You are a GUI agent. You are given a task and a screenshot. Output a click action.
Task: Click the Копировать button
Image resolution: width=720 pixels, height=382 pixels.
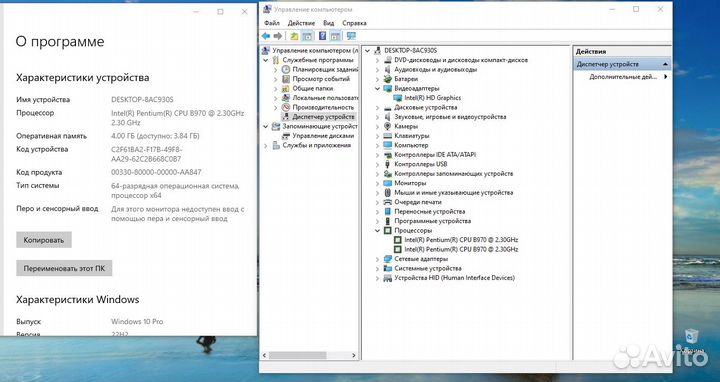pos(44,240)
